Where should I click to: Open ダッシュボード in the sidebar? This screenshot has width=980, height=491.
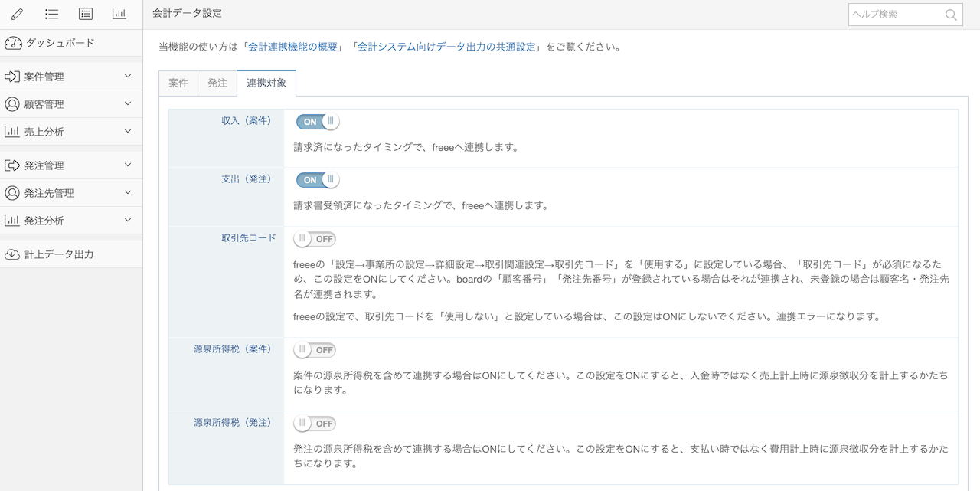[x=71, y=43]
